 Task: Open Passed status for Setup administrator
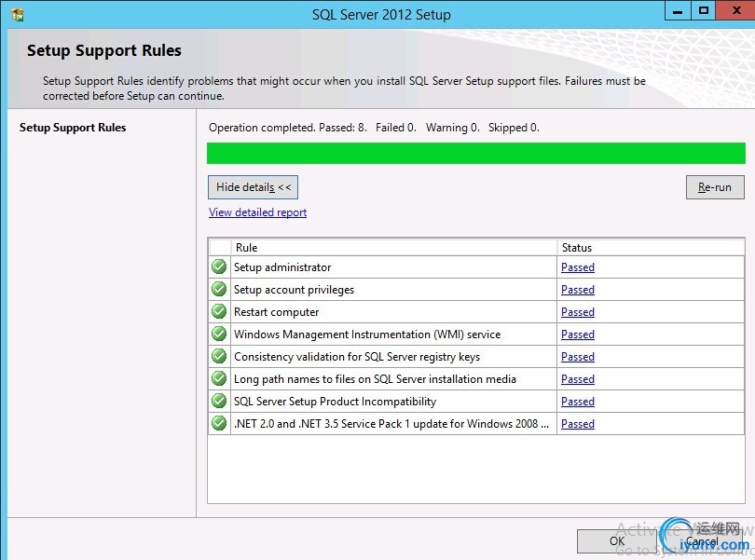pos(578,267)
